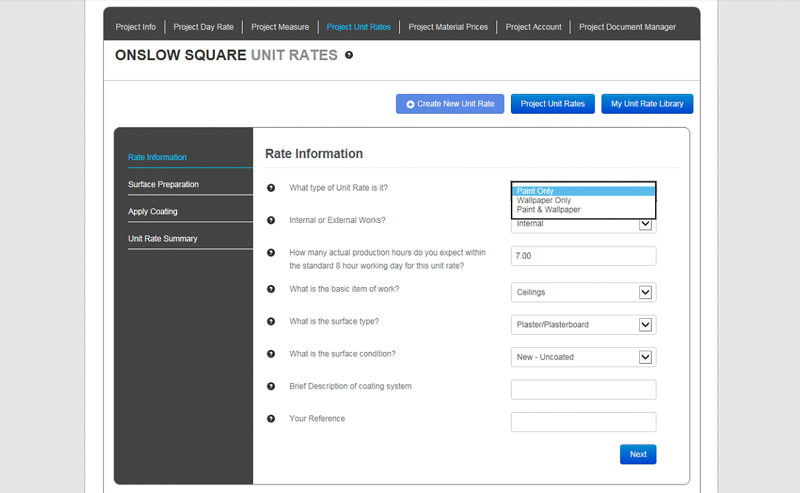Click the Next button
This screenshot has width=800, height=493.
638,454
